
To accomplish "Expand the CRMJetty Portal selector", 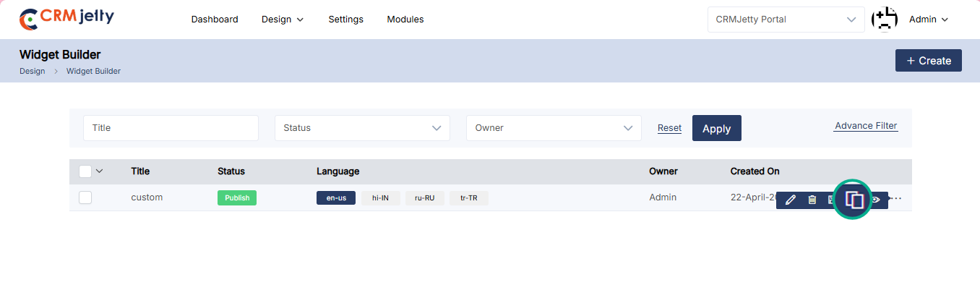I will 786,20.
